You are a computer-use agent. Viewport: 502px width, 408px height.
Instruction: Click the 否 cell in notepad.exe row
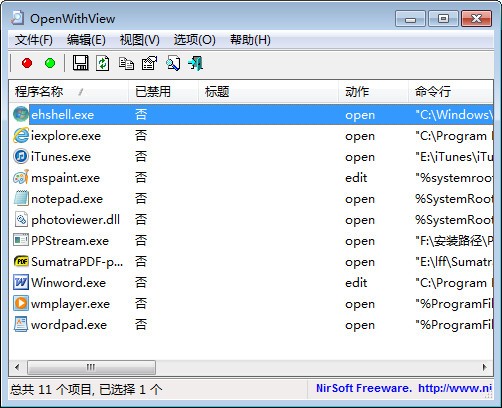(x=141, y=198)
